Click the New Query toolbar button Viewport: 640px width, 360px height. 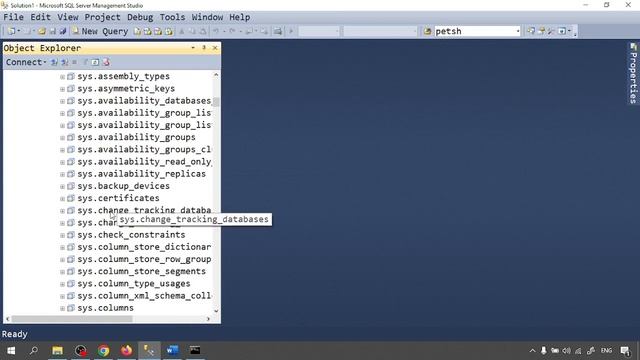(100, 31)
